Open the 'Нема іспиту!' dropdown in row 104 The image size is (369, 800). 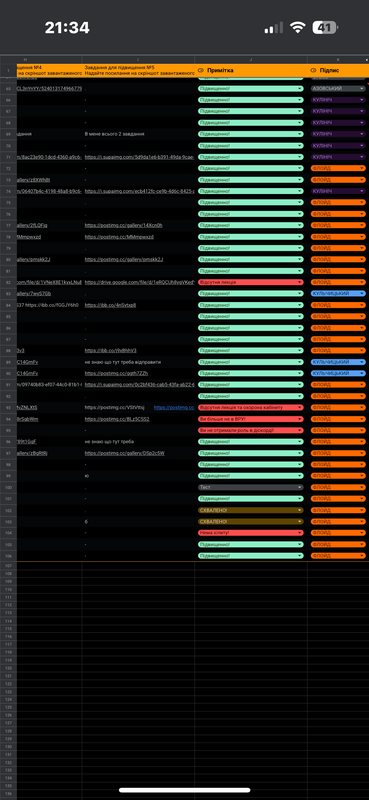tap(251, 533)
